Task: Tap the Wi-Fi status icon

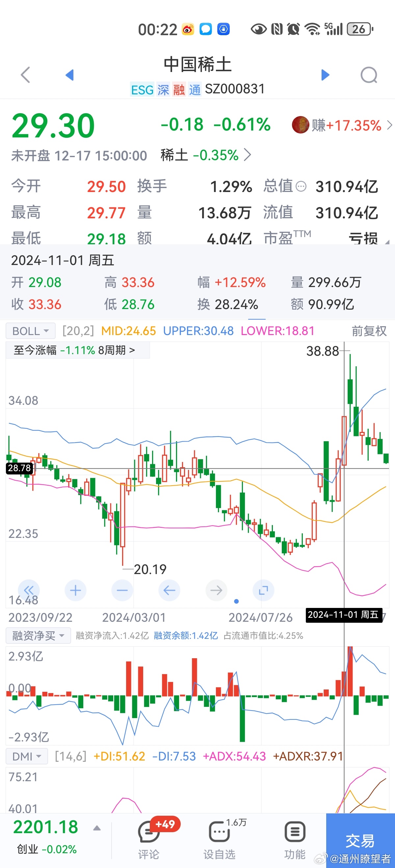Action: pos(312,29)
